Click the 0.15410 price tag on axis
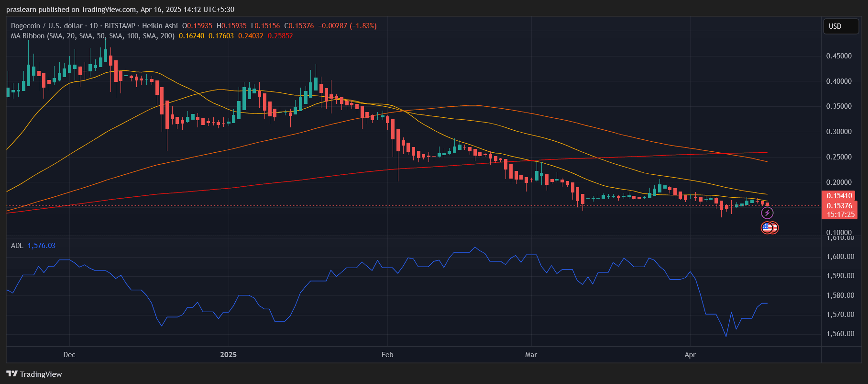 coord(839,196)
